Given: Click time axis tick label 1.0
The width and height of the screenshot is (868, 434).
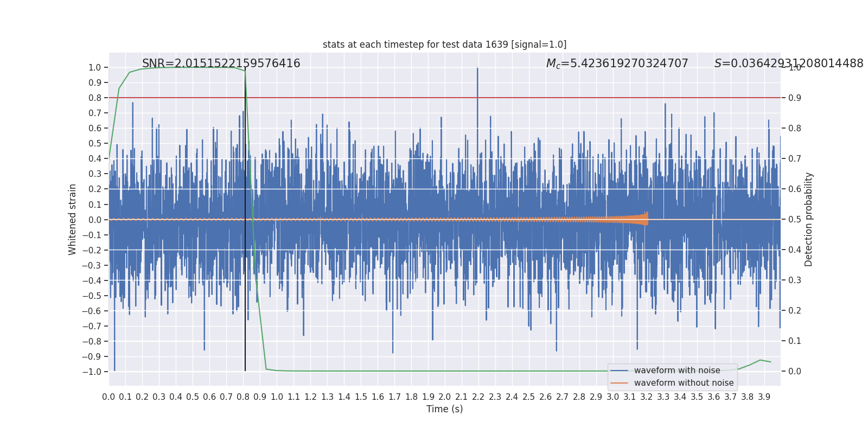Looking at the screenshot, I should click(277, 397).
